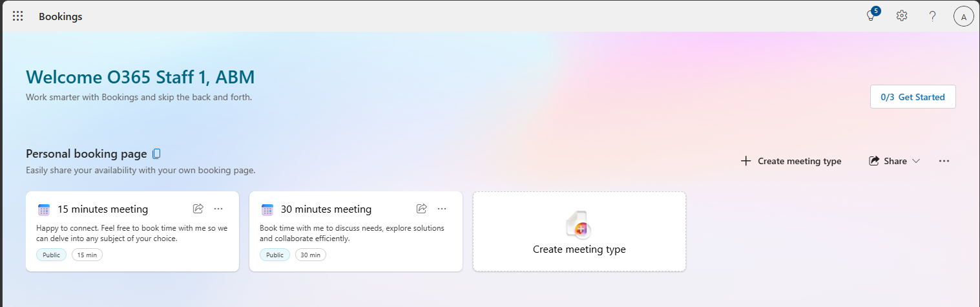980x307 pixels.
Task: Open the app launcher grid icon
Action: [18, 16]
